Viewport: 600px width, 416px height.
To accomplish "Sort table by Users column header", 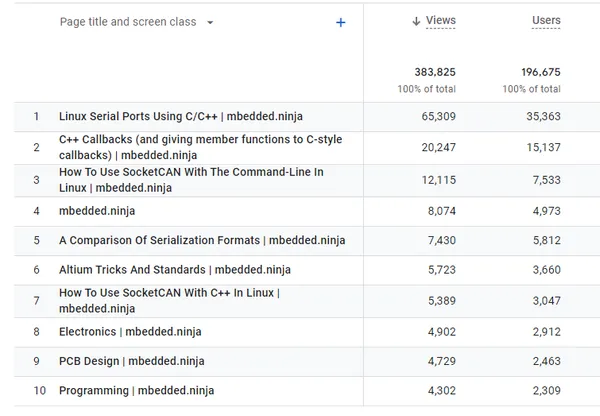I will [546, 21].
